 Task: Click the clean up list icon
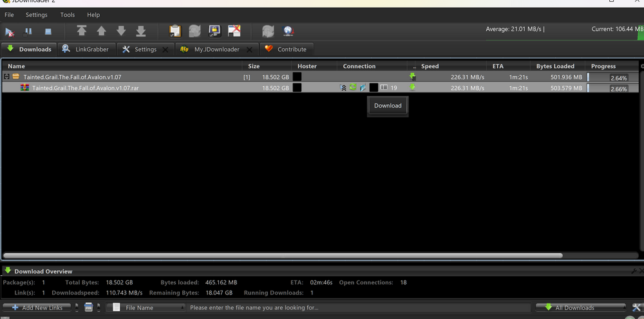click(88, 307)
